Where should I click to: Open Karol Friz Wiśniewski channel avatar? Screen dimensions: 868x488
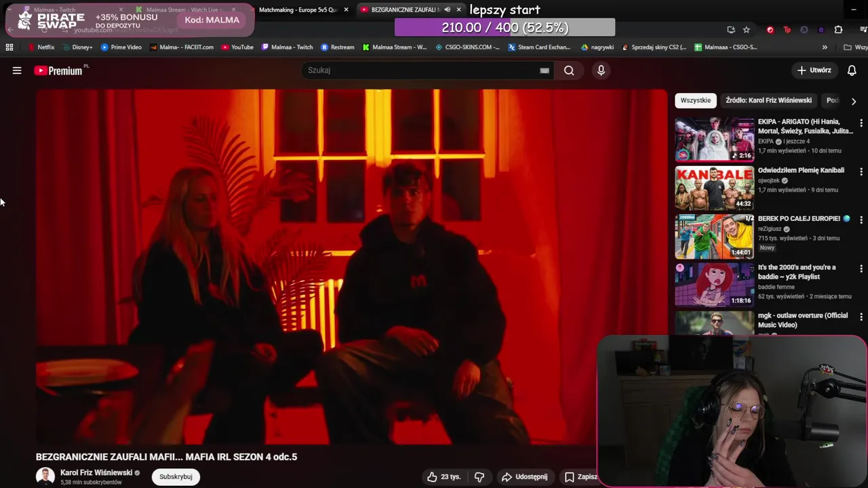(45, 476)
